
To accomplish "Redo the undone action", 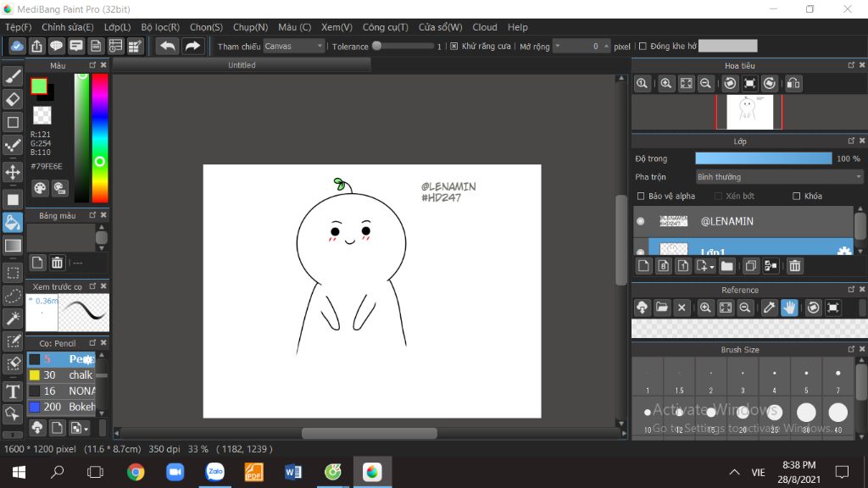I will coord(192,46).
